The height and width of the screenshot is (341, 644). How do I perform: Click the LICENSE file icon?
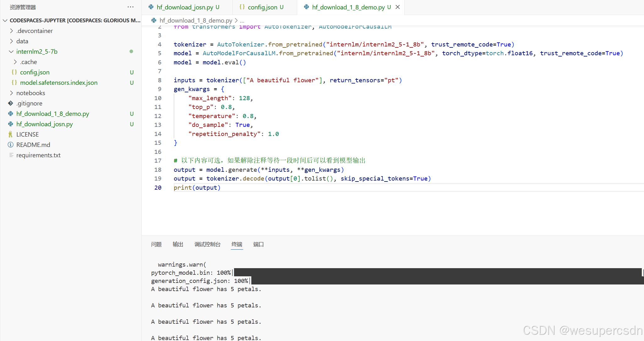tap(11, 134)
